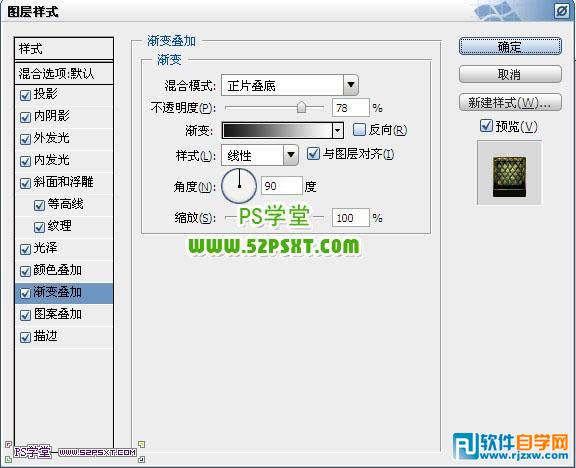Open the gradient picker dropdown arrow

coord(338,130)
